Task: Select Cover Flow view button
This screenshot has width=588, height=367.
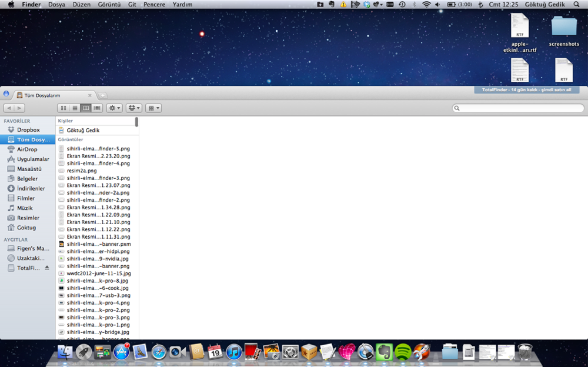Action: click(97, 108)
